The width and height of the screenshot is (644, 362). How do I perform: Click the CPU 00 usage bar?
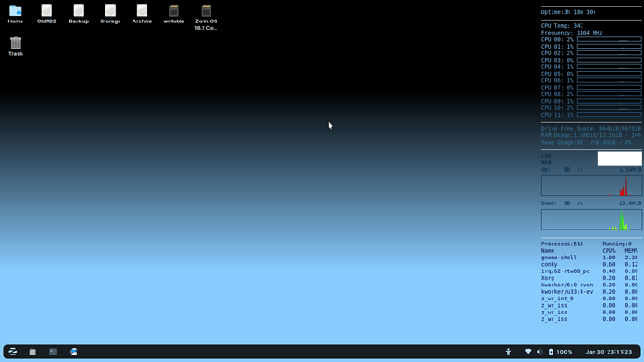(x=609, y=39)
